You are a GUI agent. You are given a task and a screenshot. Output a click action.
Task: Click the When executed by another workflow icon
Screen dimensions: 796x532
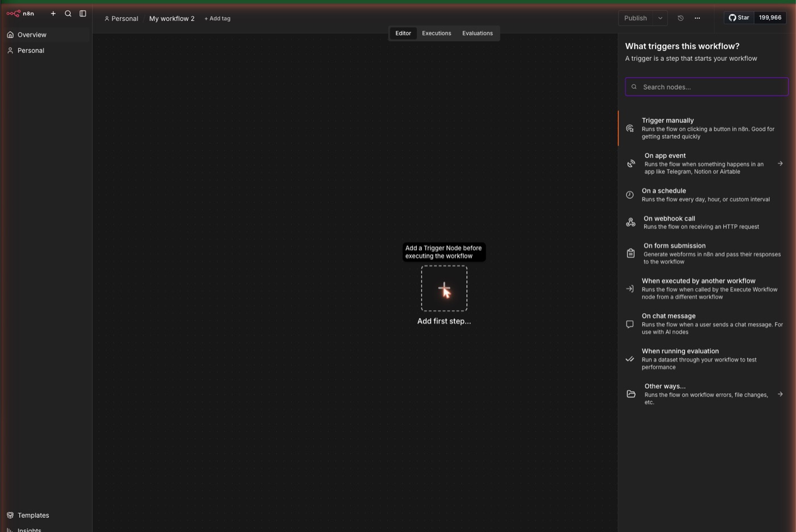(630, 289)
